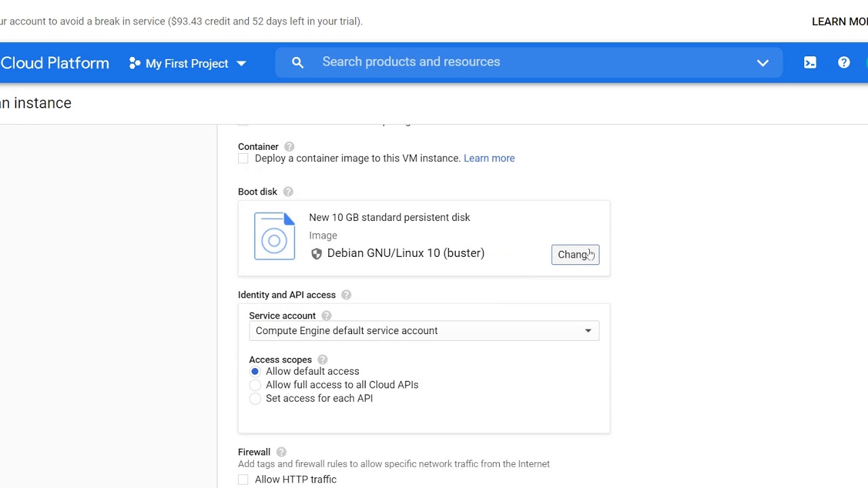Viewport: 868px width, 488px height.
Task: Click Firewall help tooltip icon
Action: [x=281, y=452]
